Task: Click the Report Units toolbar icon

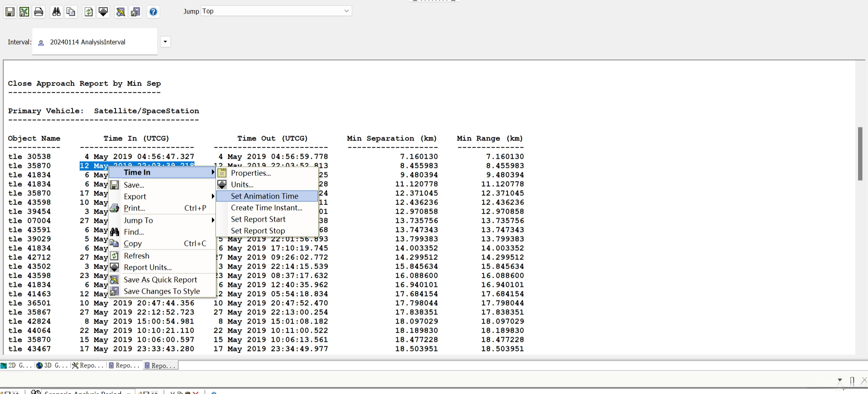Action: click(103, 12)
